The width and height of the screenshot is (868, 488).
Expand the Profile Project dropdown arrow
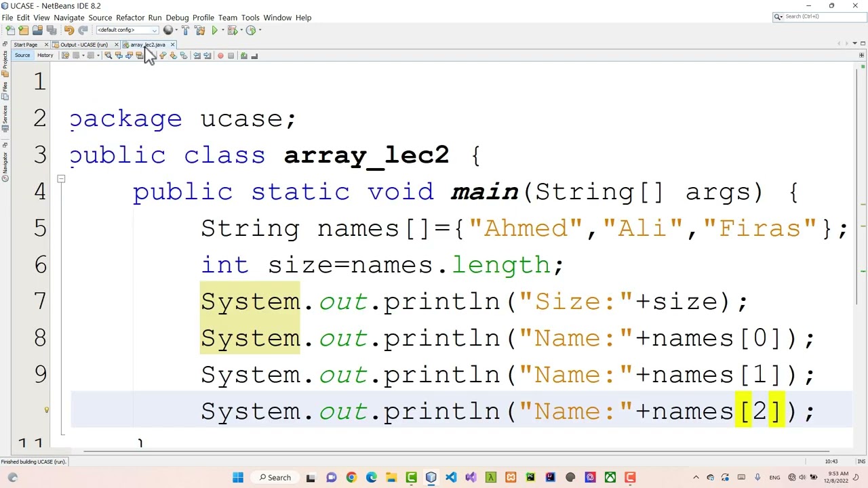pos(260,30)
